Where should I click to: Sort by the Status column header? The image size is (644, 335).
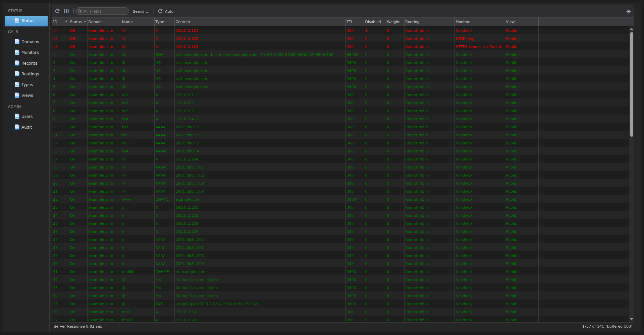coord(78,22)
